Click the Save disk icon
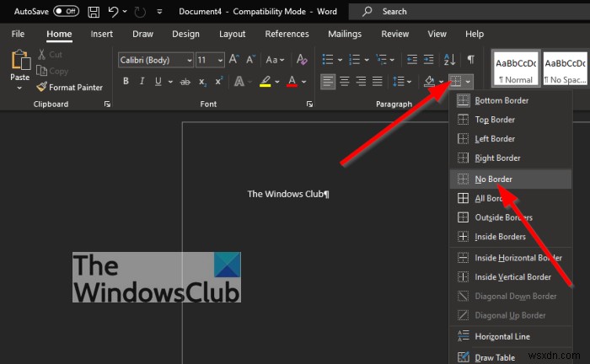This screenshot has height=364, width=590. [x=94, y=12]
